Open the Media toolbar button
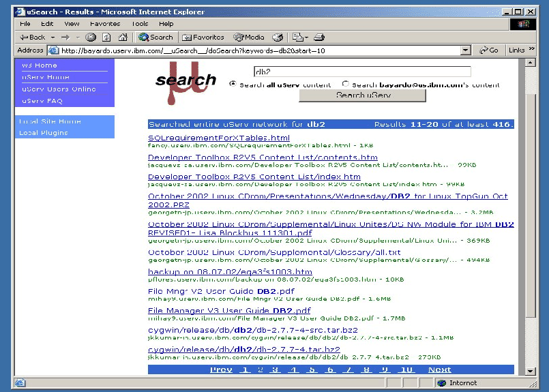Screen dimensions: 549x392 click(249, 37)
